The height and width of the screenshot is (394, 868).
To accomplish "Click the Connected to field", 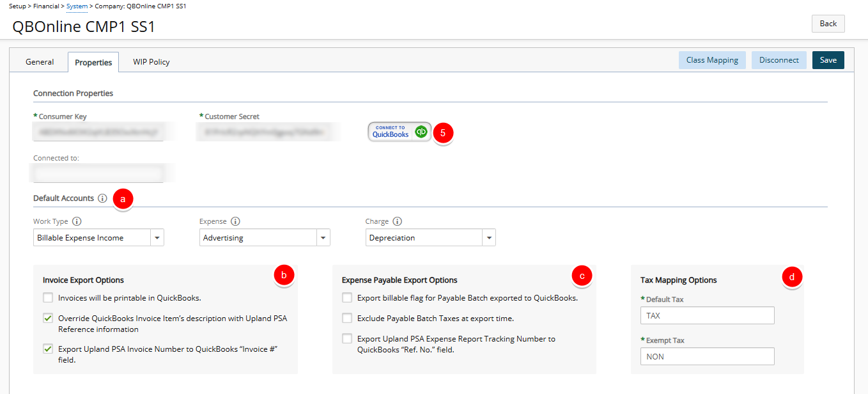I will coord(98,173).
